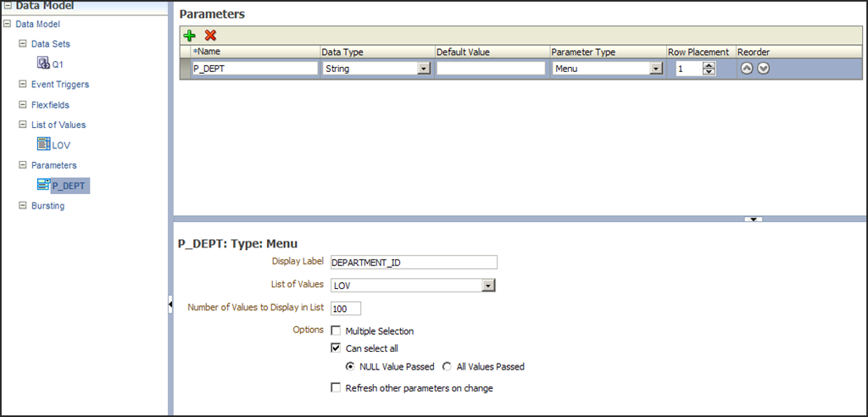The height and width of the screenshot is (417, 868).
Task: Open Data Type String dropdown
Action: (424, 69)
